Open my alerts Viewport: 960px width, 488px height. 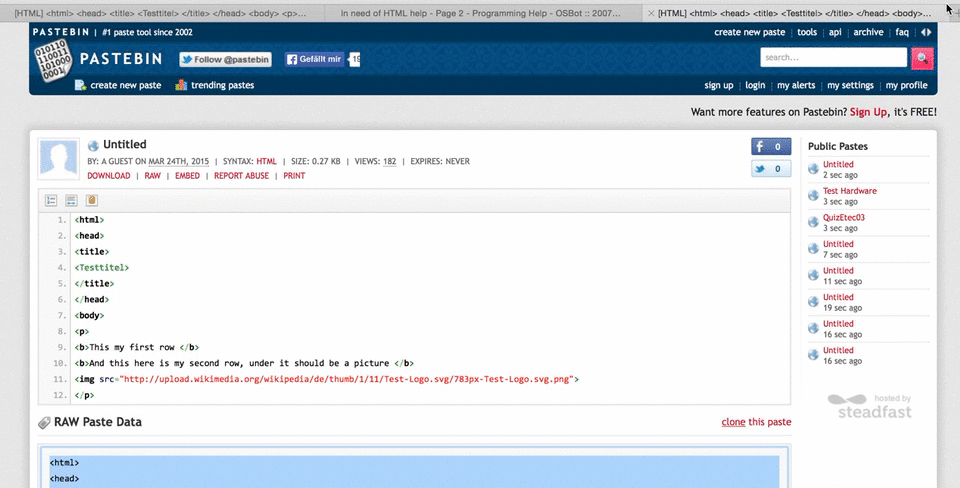point(796,85)
